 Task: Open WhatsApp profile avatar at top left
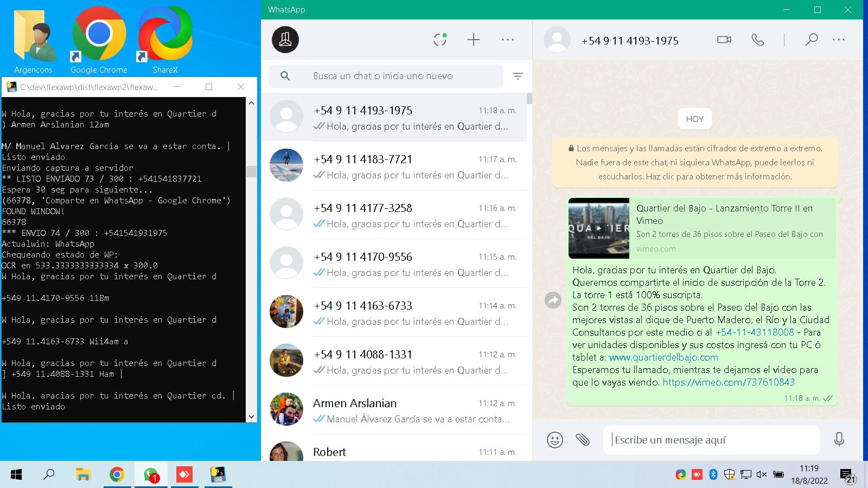pos(285,40)
